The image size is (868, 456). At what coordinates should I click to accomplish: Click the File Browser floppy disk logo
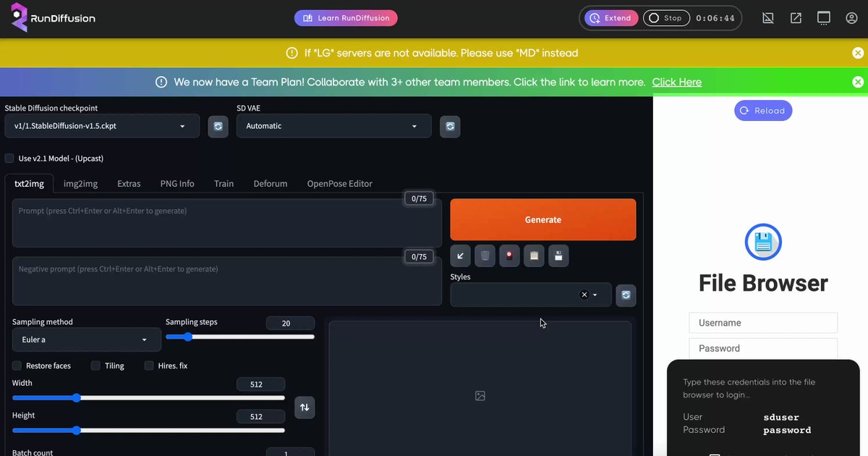763,242
